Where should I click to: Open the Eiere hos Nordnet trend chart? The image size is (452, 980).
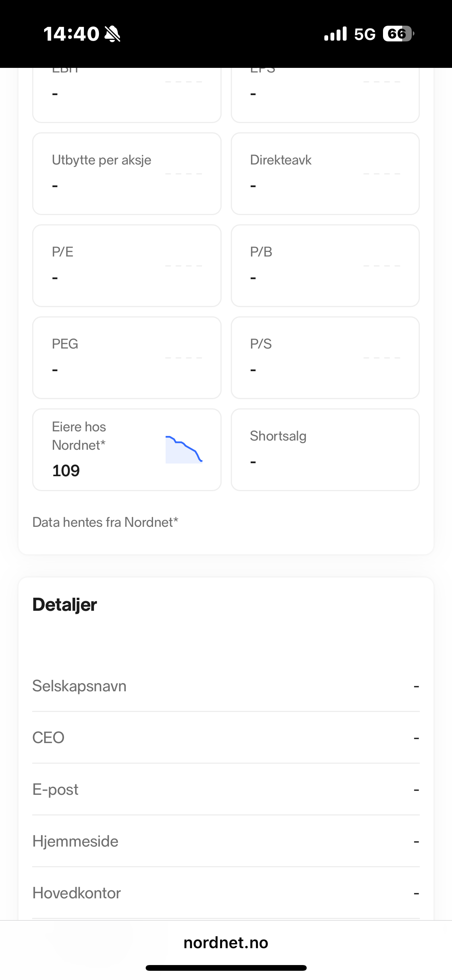click(x=184, y=449)
